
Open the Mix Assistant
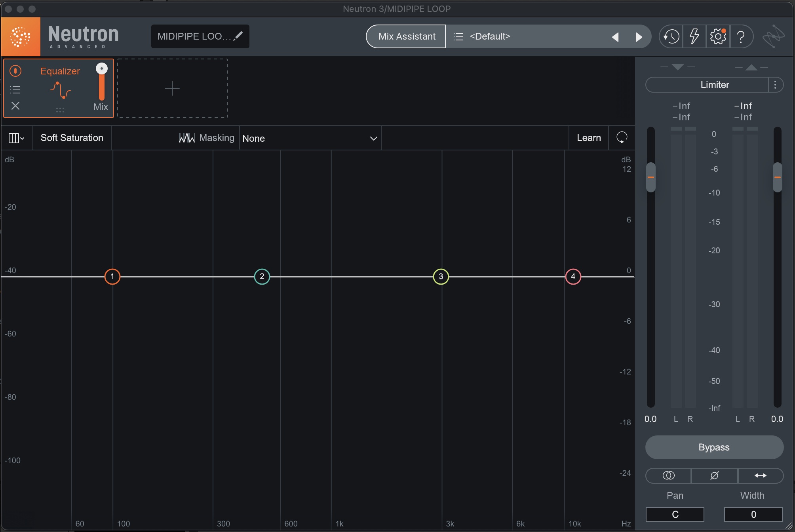406,36
